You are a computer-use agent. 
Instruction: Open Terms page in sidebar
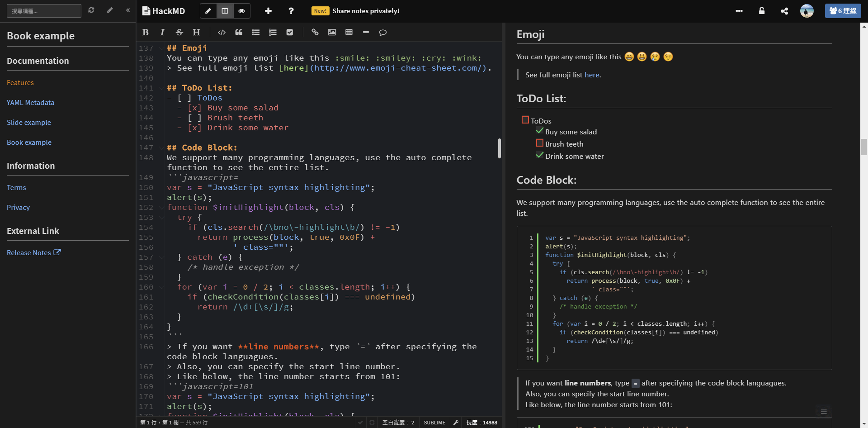pyautogui.click(x=16, y=188)
